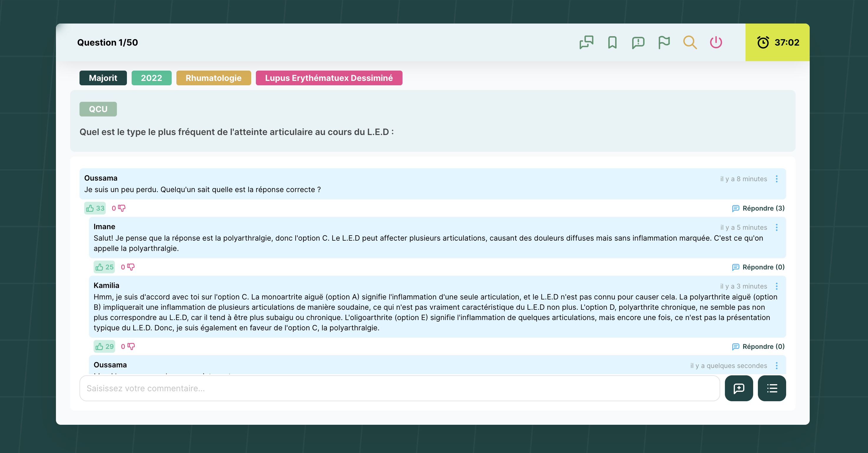Like Kamilia's comment with 29 likes
Image resolution: width=868 pixels, height=453 pixels.
pyautogui.click(x=105, y=347)
